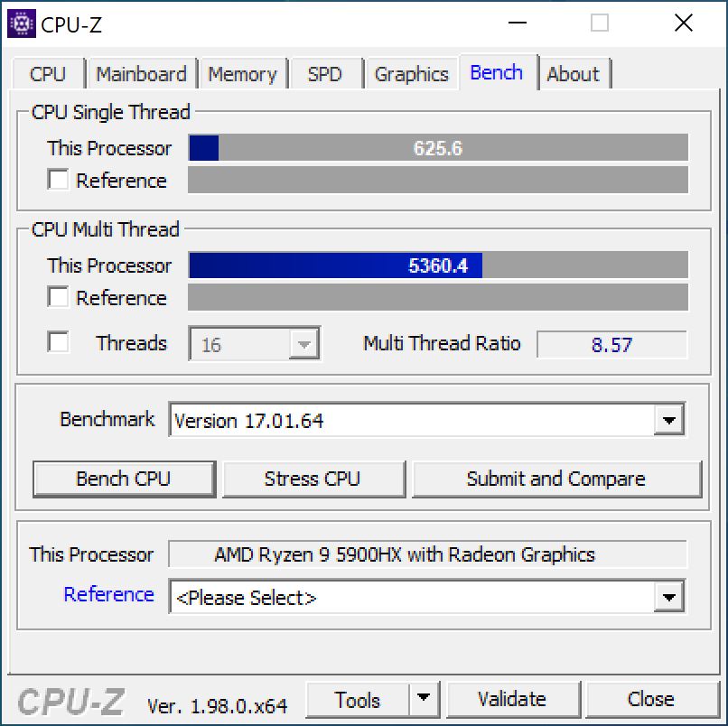728x726 pixels.
Task: Click the blue Reference link label
Action: point(108,594)
